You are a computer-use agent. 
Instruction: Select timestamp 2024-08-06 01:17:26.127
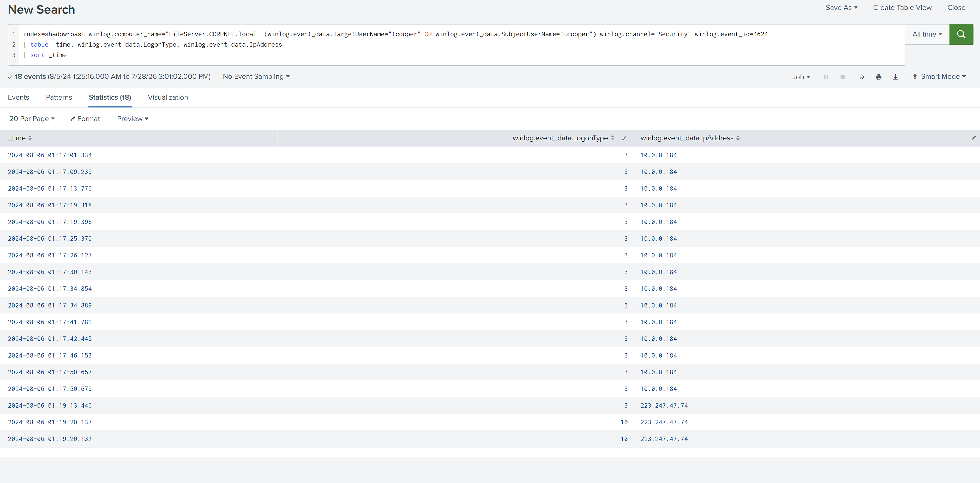pos(50,256)
